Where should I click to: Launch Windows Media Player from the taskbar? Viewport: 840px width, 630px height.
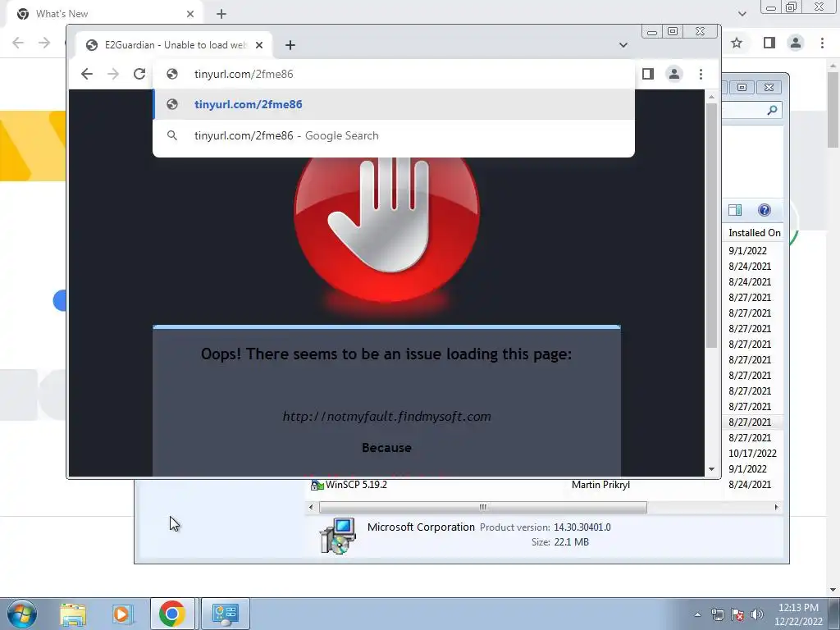tap(121, 614)
